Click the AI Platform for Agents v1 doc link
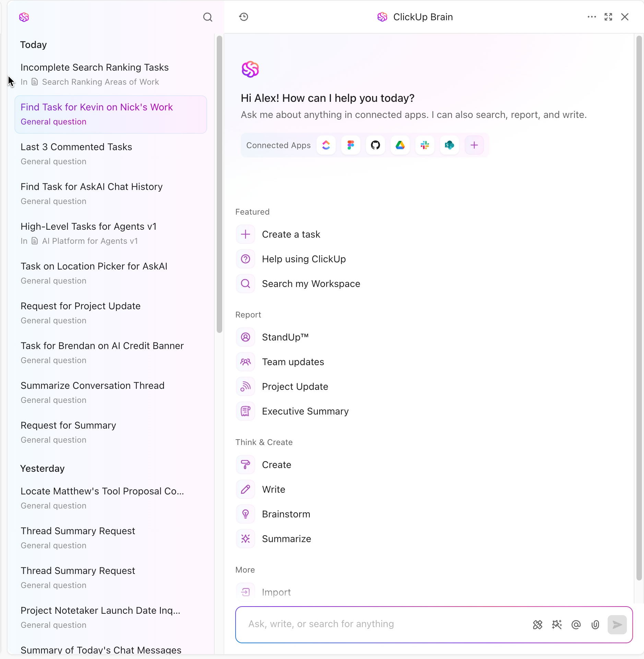The image size is (644, 659). (90, 241)
